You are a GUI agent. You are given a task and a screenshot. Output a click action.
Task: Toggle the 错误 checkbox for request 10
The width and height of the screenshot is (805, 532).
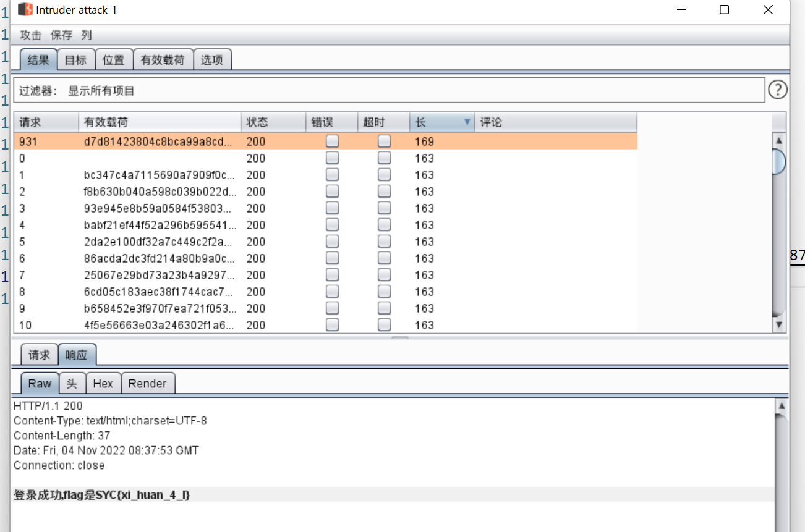tap(333, 324)
